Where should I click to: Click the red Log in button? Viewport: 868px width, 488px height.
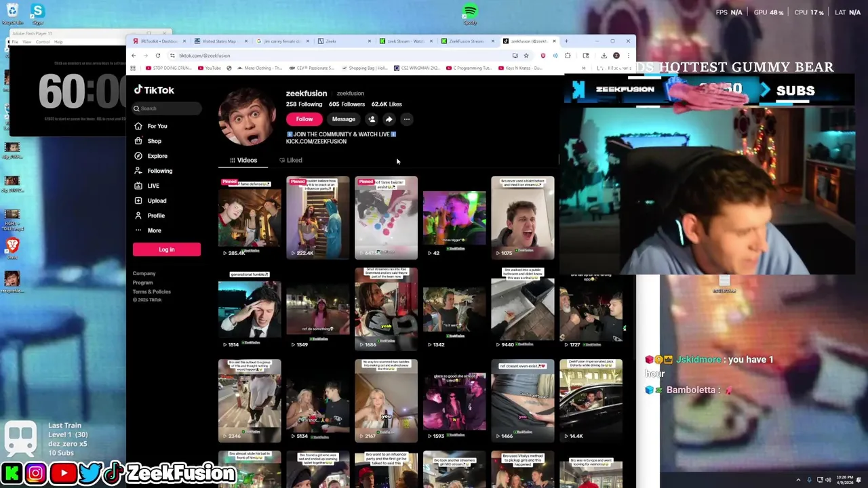point(167,249)
